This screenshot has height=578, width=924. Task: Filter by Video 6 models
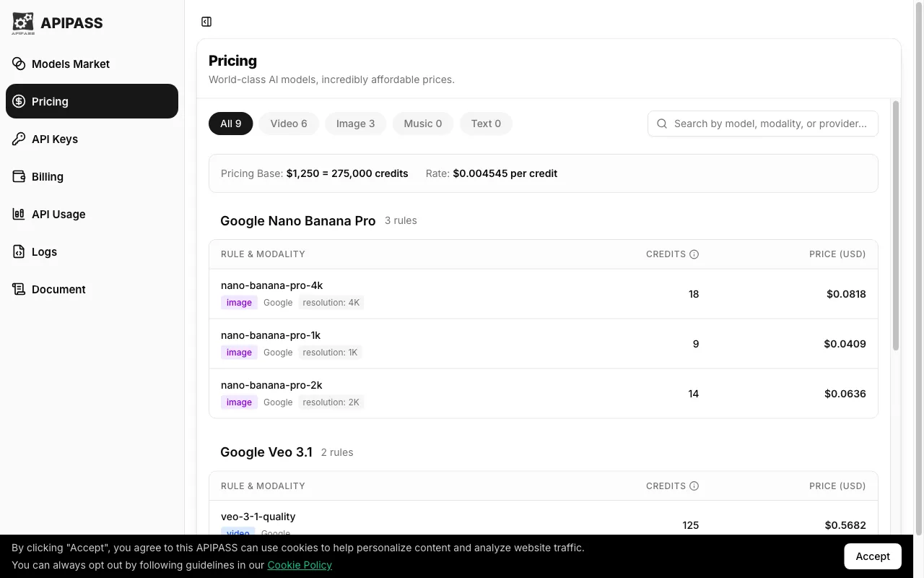click(289, 124)
